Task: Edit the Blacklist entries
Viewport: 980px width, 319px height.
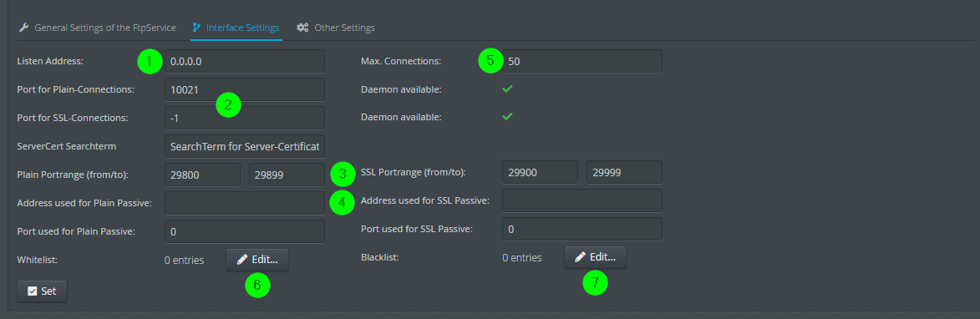Action: click(x=595, y=256)
